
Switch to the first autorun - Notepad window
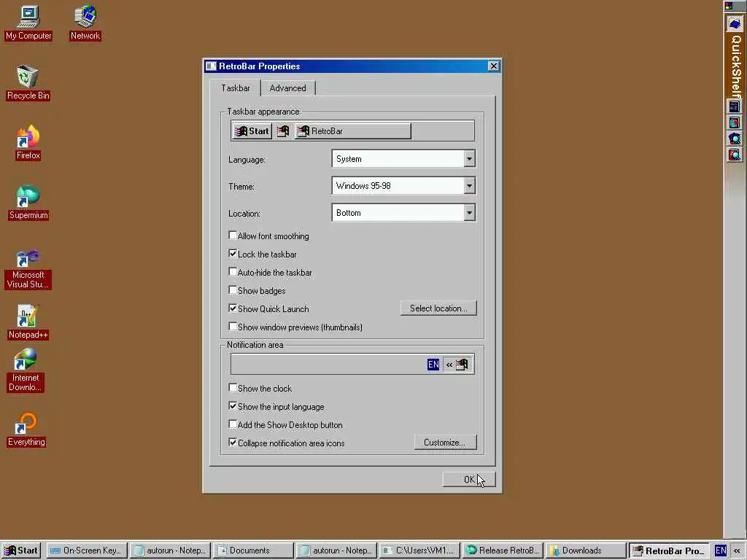pos(169,551)
